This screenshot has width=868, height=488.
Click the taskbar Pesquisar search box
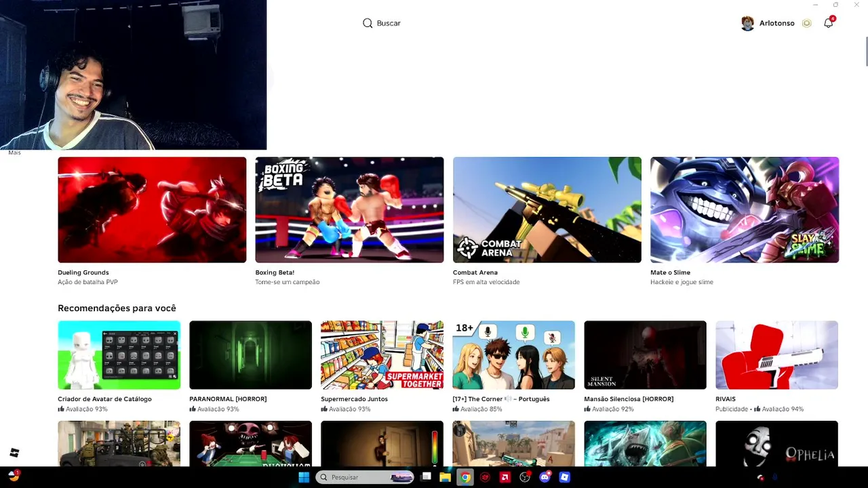[x=365, y=477]
